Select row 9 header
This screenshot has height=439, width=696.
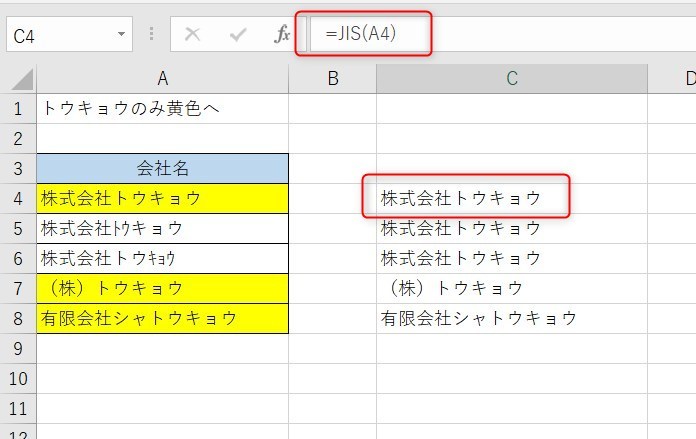18,348
